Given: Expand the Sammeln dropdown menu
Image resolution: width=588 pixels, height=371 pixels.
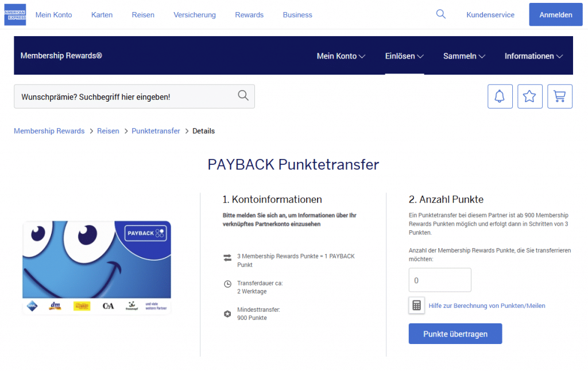Looking at the screenshot, I should (x=464, y=56).
